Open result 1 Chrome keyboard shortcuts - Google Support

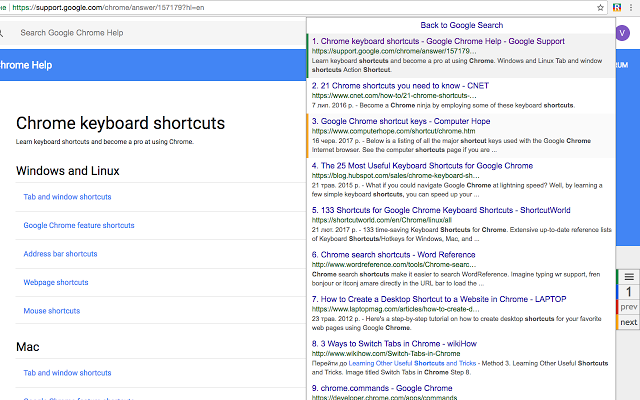coord(438,41)
